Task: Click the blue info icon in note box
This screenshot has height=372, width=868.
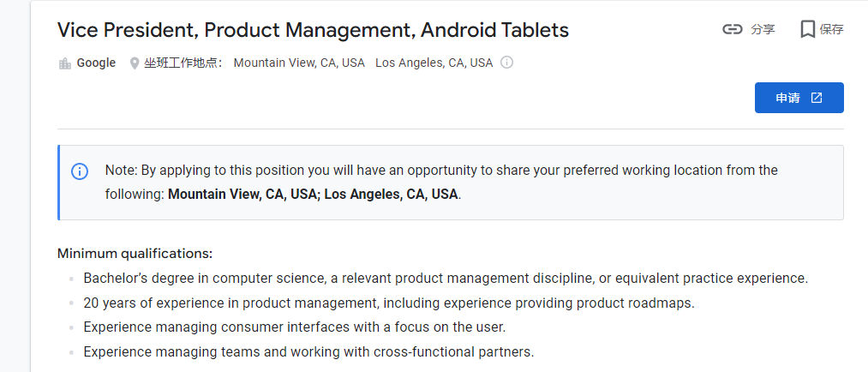Action: click(79, 171)
